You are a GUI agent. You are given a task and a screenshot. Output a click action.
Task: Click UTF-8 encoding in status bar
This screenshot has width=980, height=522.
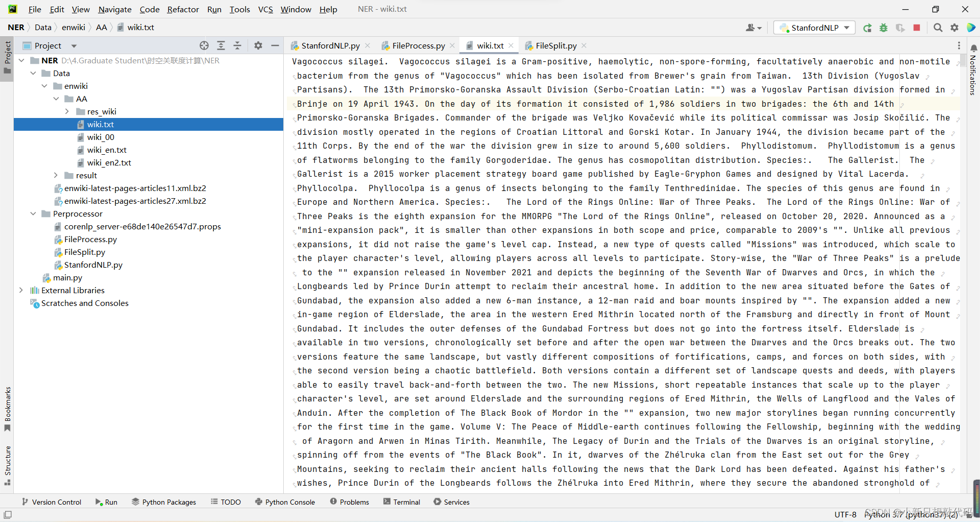click(845, 514)
